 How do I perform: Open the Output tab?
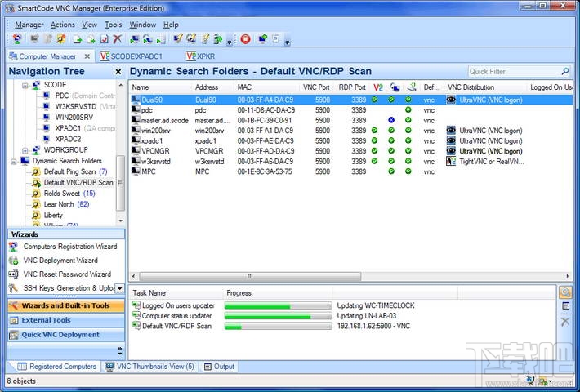pos(220,367)
